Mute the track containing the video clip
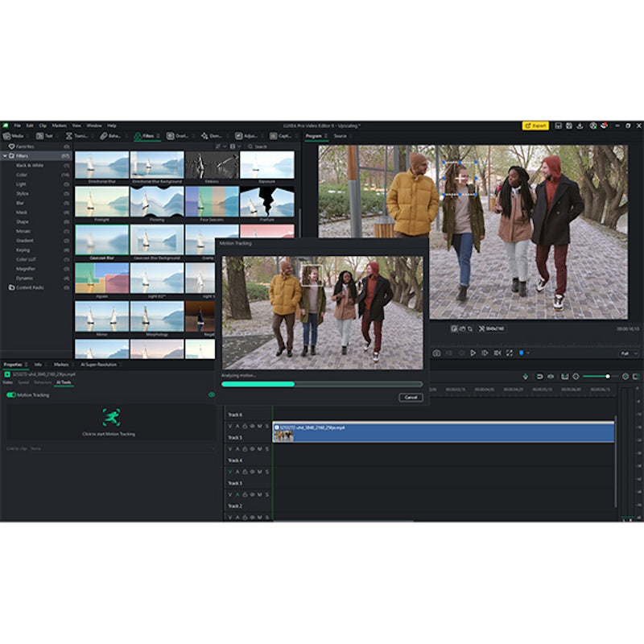This screenshot has height=644, width=644. (259, 427)
